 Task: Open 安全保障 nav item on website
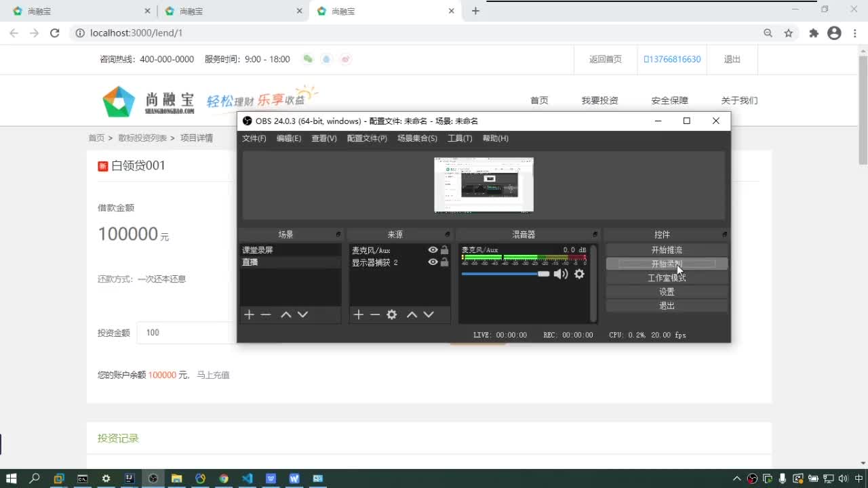(x=670, y=100)
